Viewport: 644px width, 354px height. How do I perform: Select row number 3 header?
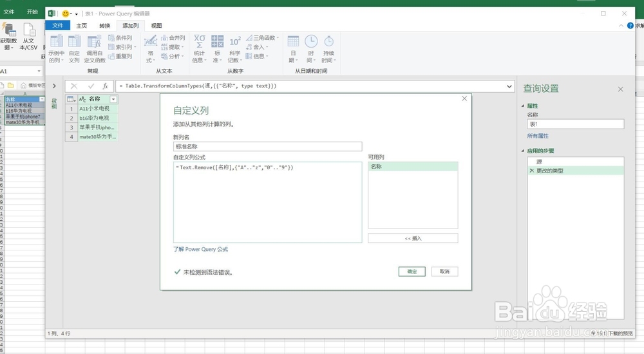pyautogui.click(x=71, y=127)
